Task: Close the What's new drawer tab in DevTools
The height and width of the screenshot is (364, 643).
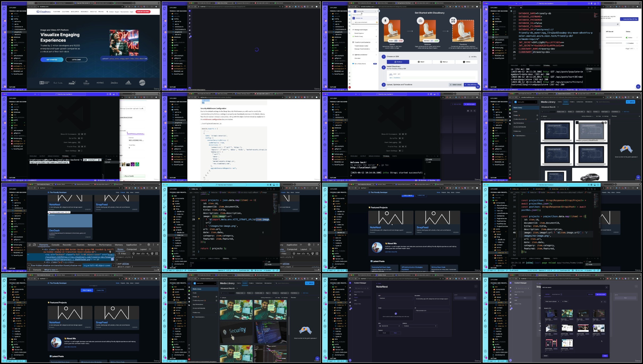Action: click(57, 270)
